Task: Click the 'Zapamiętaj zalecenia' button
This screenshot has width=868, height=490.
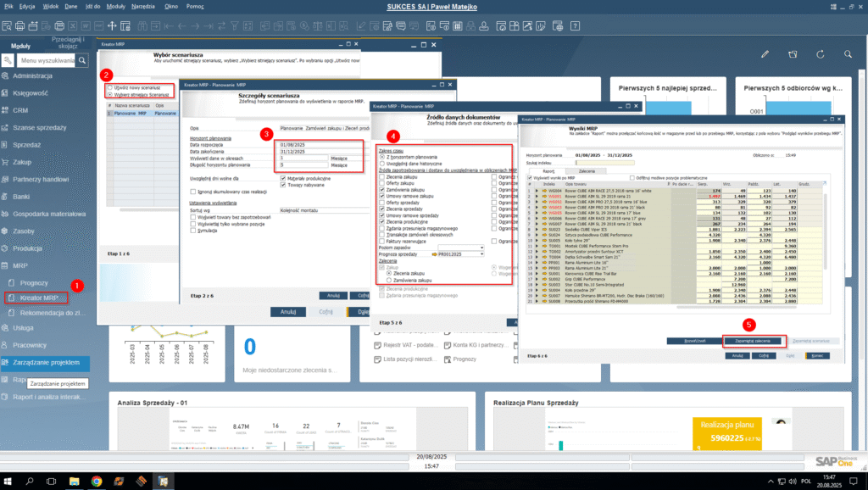Action: pyautogui.click(x=753, y=341)
